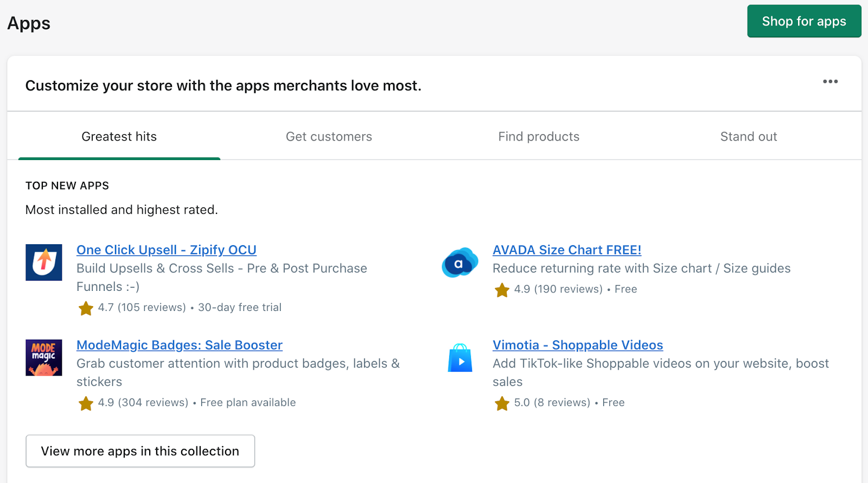Select the Greatest hits tab
Screen dimensions: 868x483
point(119,137)
